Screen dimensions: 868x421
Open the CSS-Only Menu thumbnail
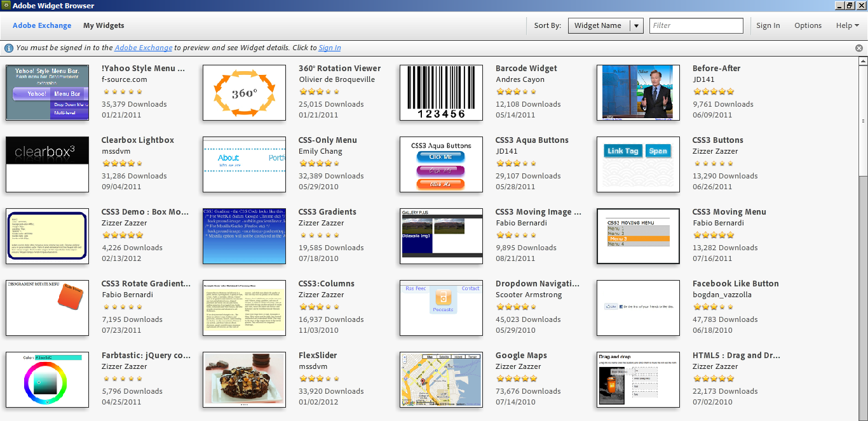click(245, 164)
